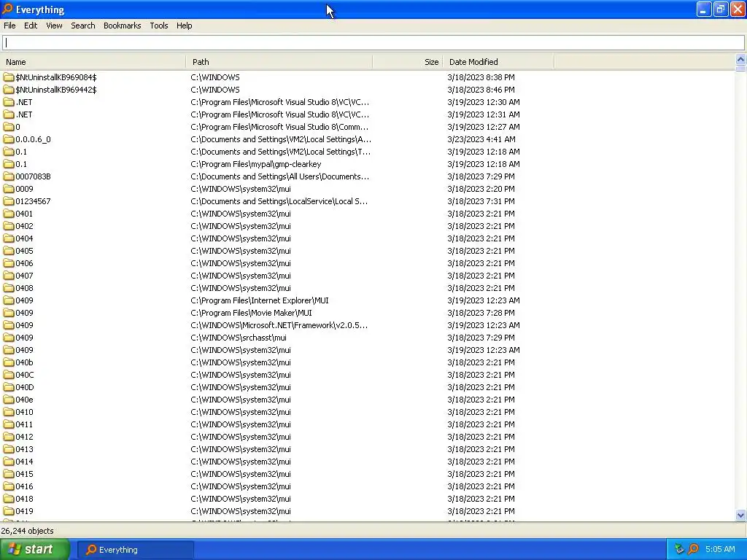Click folder icon of 0408

click(x=9, y=287)
